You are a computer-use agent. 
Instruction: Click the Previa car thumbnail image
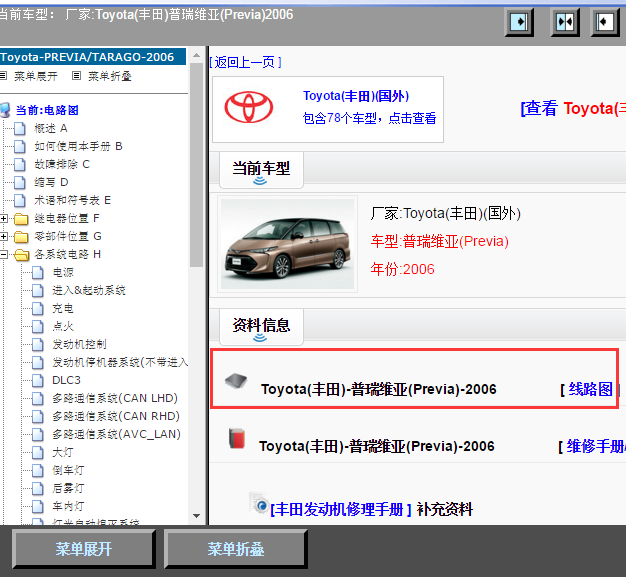[x=287, y=244]
